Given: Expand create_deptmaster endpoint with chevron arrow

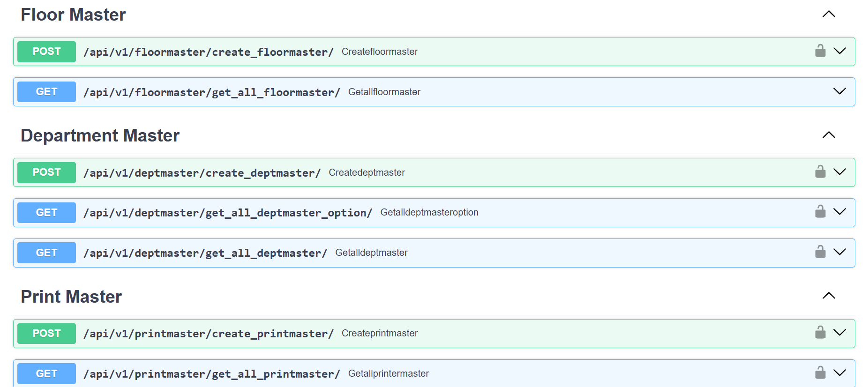Looking at the screenshot, I should [839, 171].
